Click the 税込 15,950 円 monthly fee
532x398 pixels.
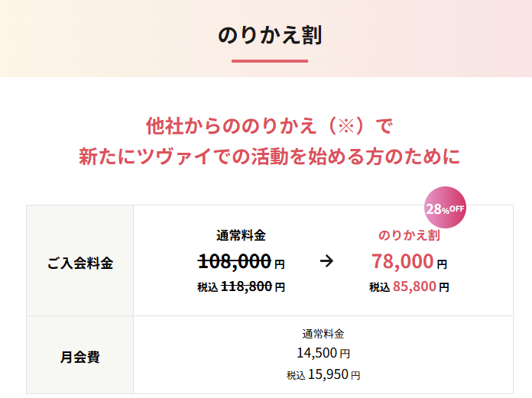323,375
